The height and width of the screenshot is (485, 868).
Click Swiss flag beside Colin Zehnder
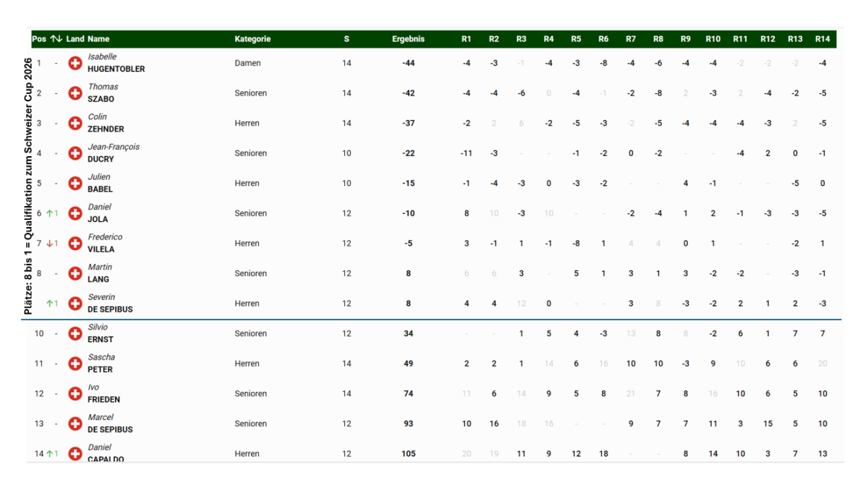[75, 124]
